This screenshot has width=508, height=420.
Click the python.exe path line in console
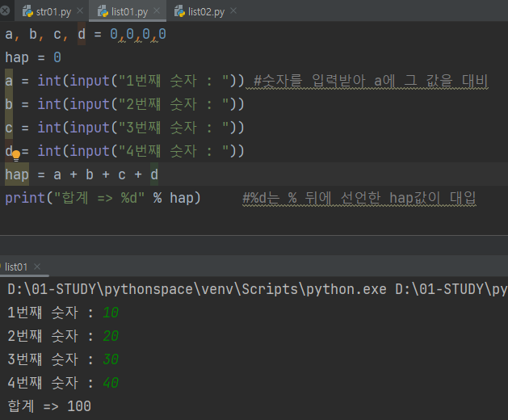258,289
